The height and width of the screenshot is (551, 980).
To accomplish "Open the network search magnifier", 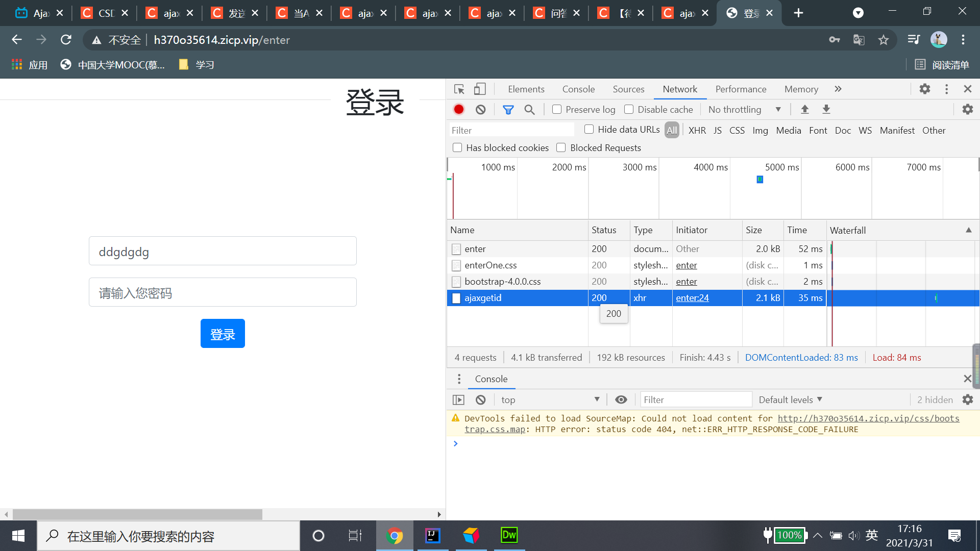I will [529, 109].
